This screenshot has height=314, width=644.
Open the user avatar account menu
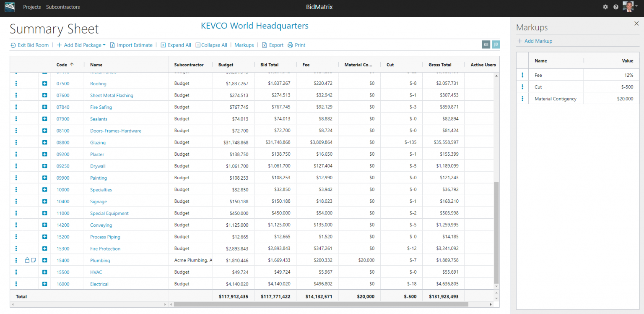pyautogui.click(x=630, y=7)
